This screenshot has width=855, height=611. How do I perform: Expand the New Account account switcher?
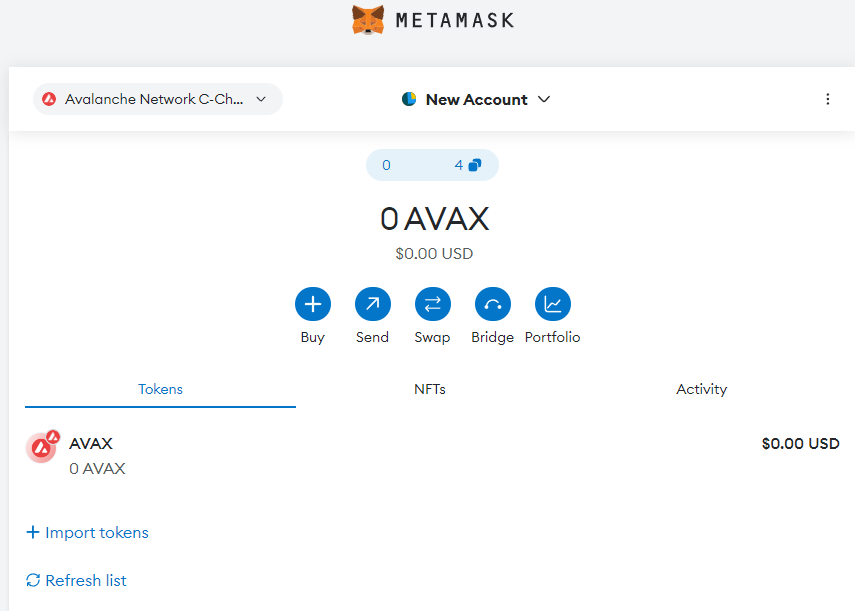(476, 100)
